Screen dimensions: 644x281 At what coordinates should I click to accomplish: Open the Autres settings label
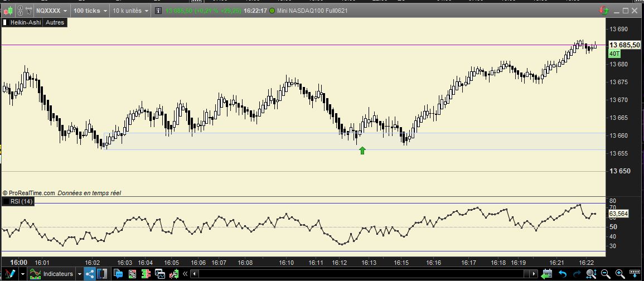55,23
